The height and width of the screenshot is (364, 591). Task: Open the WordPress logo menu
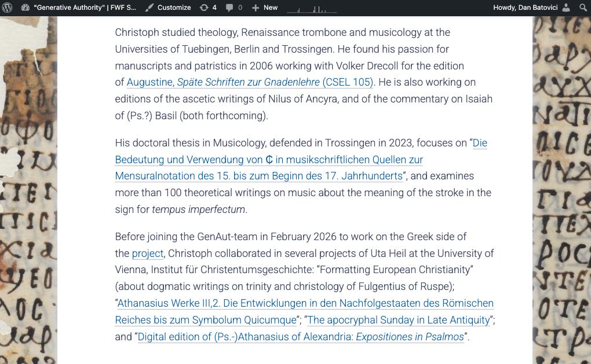pos(8,8)
